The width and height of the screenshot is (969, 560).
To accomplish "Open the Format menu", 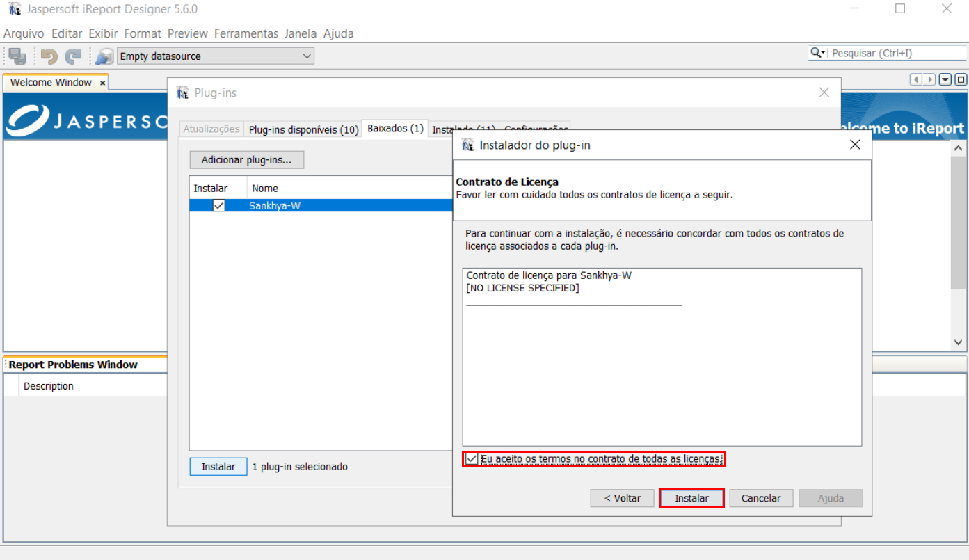I will coord(143,33).
